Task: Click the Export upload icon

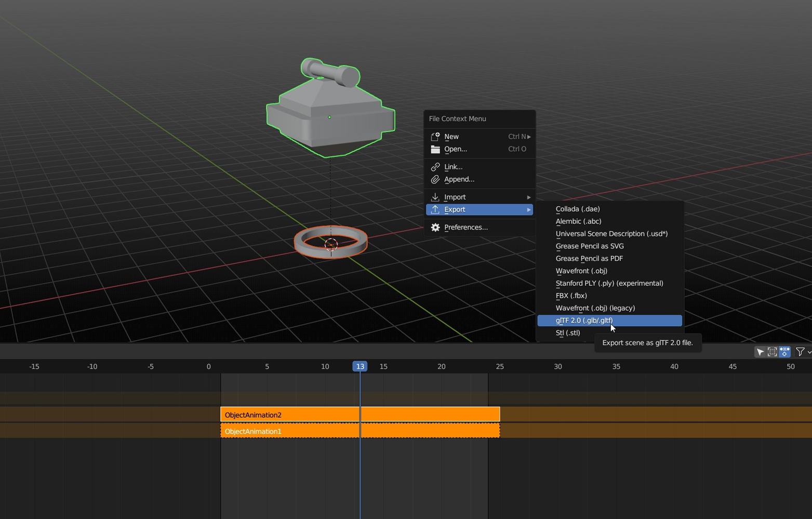Action: pos(435,209)
